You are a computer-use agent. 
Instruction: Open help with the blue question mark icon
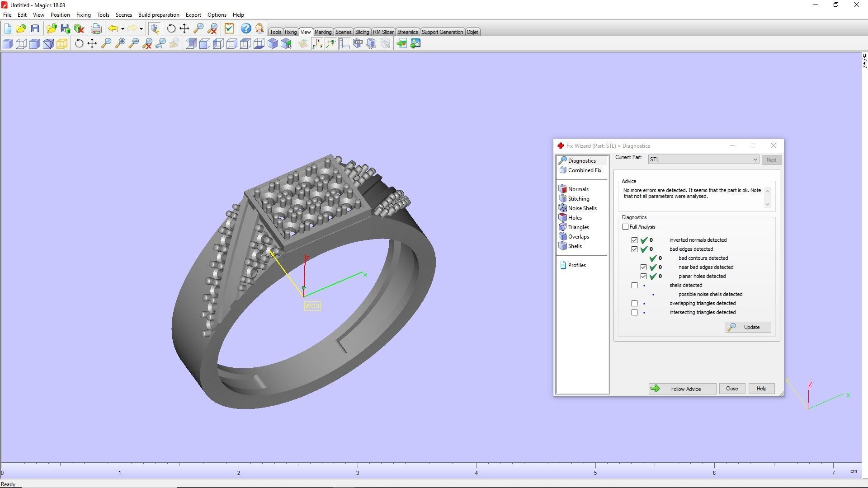[x=245, y=29]
